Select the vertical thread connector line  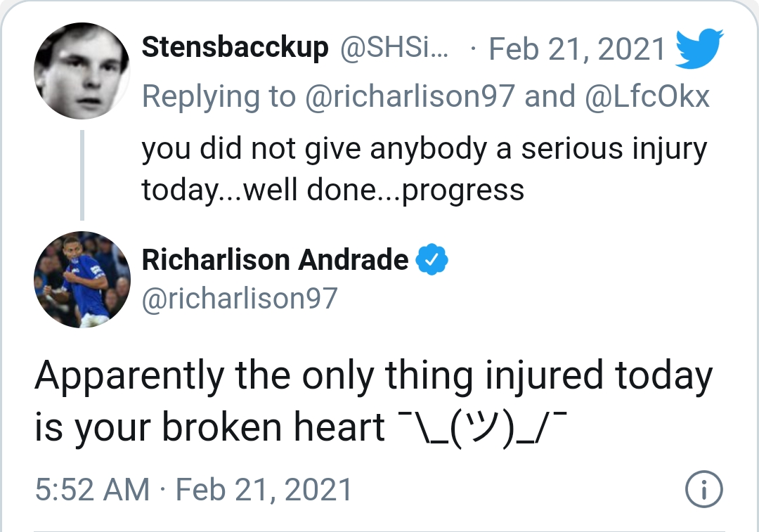pos(82,175)
